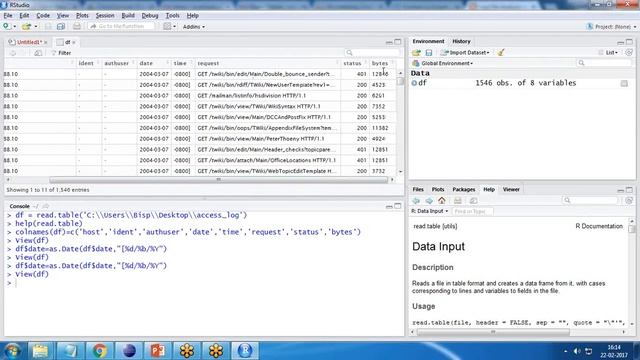This screenshot has height=360, width=640.
Task: Click the Save All icon
Action: tap(61, 26)
